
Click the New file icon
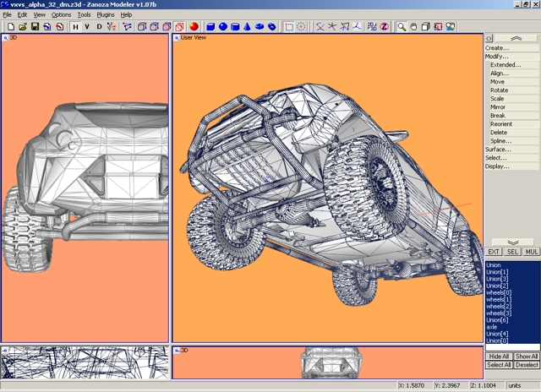point(10,27)
